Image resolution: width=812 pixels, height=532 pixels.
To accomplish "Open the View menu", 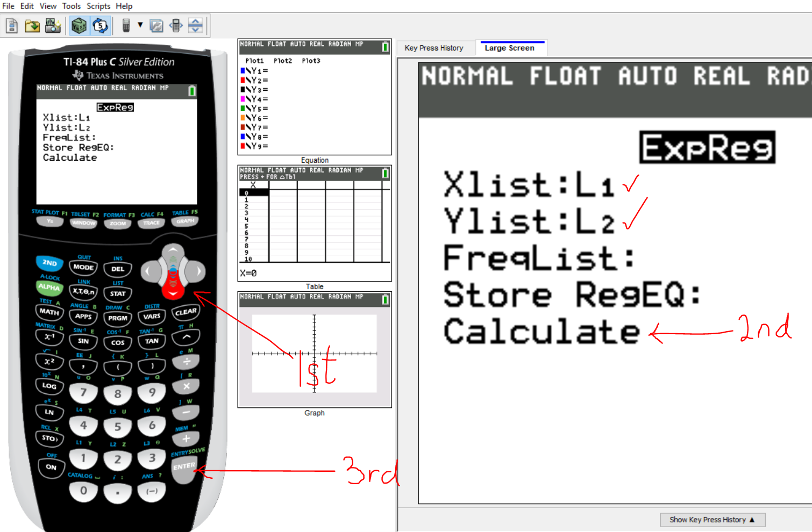I will click(48, 6).
